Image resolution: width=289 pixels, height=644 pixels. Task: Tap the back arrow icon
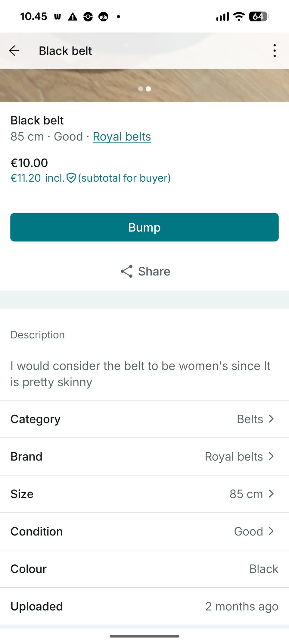[14, 51]
